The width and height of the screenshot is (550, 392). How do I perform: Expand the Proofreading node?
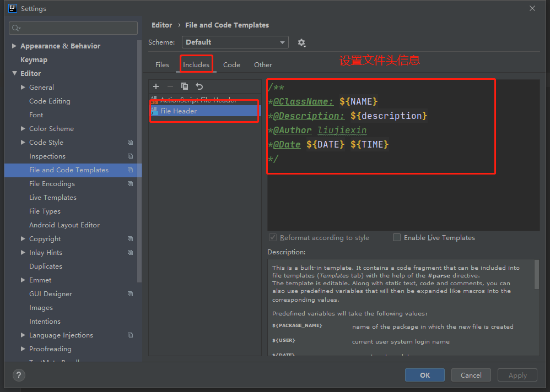[23, 349]
